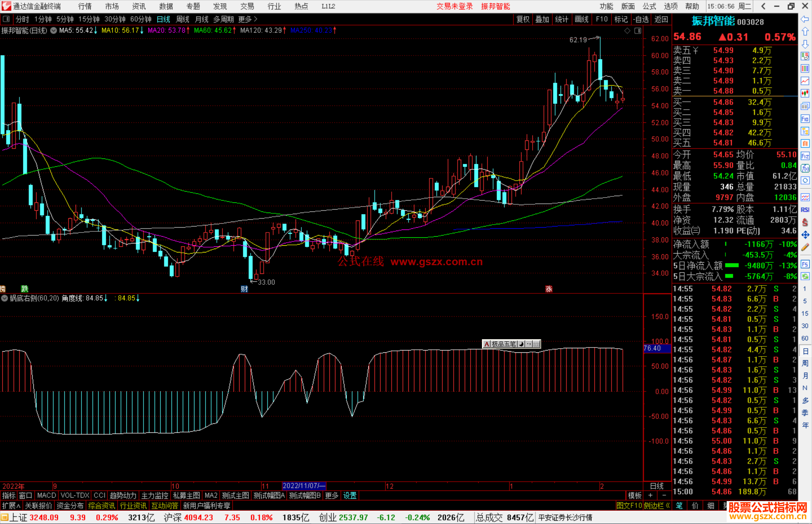Click the four-way move arrows icon
Viewport: 812px width, 524px height.
click(x=805, y=235)
